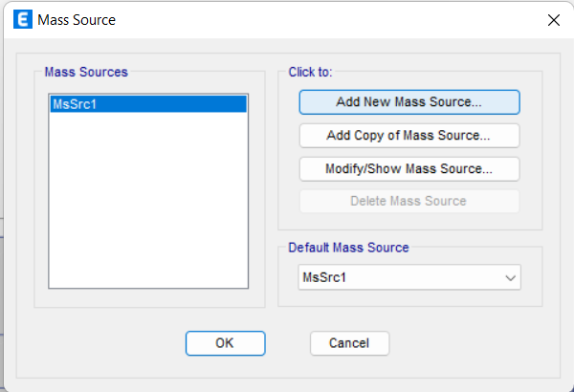Click the greyed Delete Mass Source button

409,201
